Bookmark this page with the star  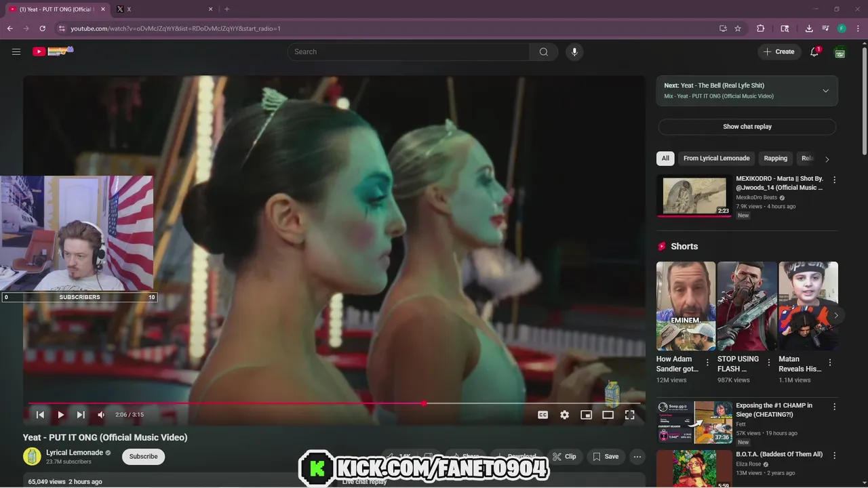(738, 28)
